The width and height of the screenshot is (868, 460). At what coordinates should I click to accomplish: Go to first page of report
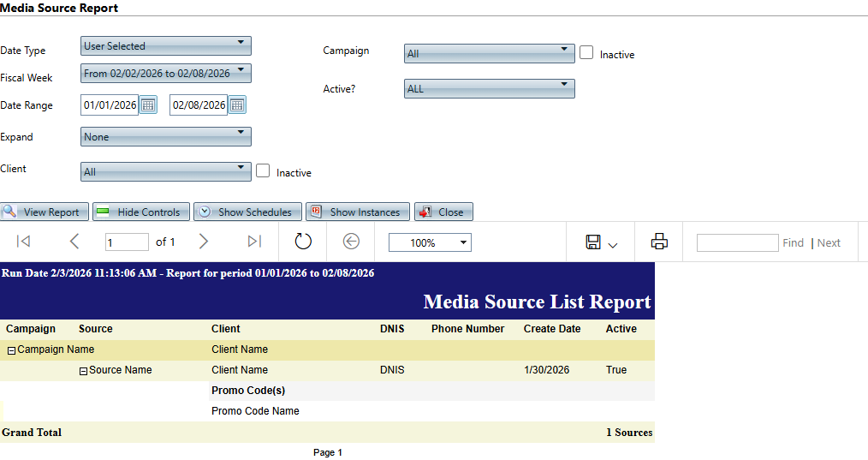(x=24, y=242)
